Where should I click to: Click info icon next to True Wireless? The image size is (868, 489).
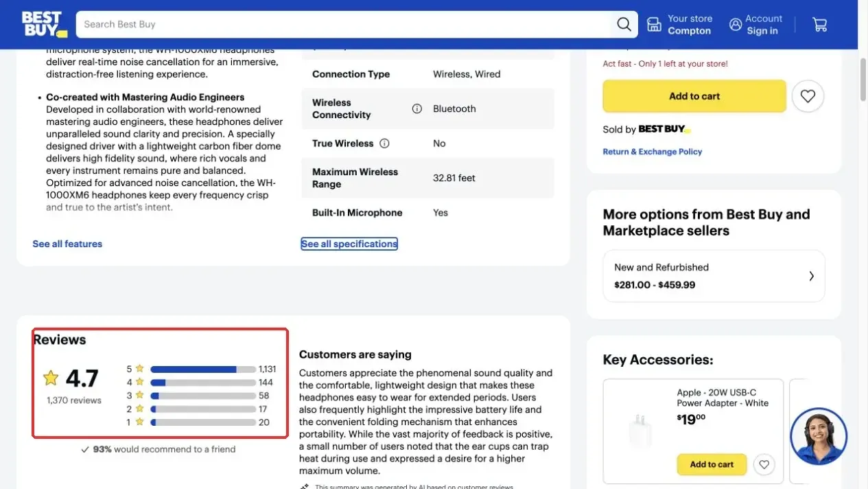pyautogui.click(x=384, y=144)
